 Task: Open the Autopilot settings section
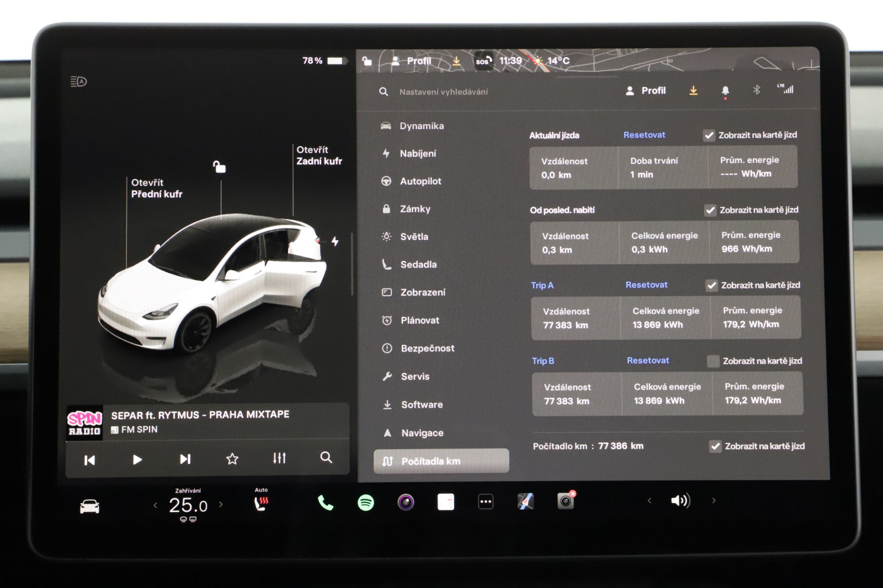tap(422, 181)
